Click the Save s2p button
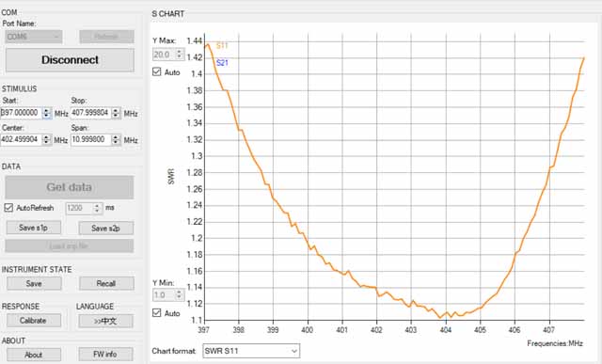Image resolution: width=602 pixels, height=364 pixels. (x=106, y=228)
